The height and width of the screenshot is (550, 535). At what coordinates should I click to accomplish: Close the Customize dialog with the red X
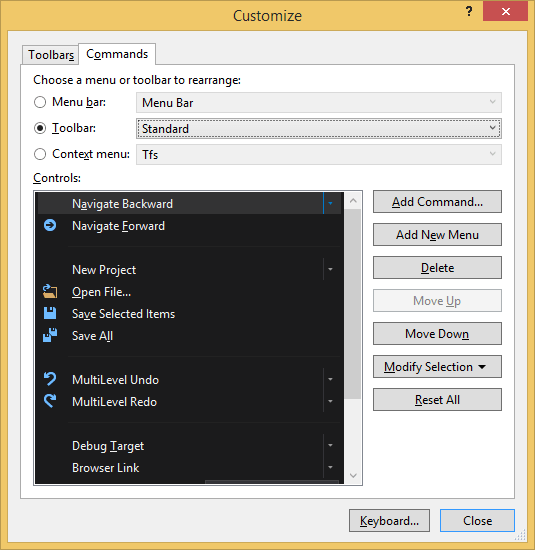[x=505, y=12]
